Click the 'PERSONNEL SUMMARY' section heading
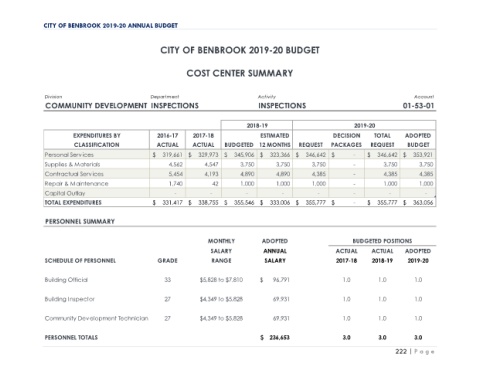Screen dimensions: 480x371 (80, 221)
